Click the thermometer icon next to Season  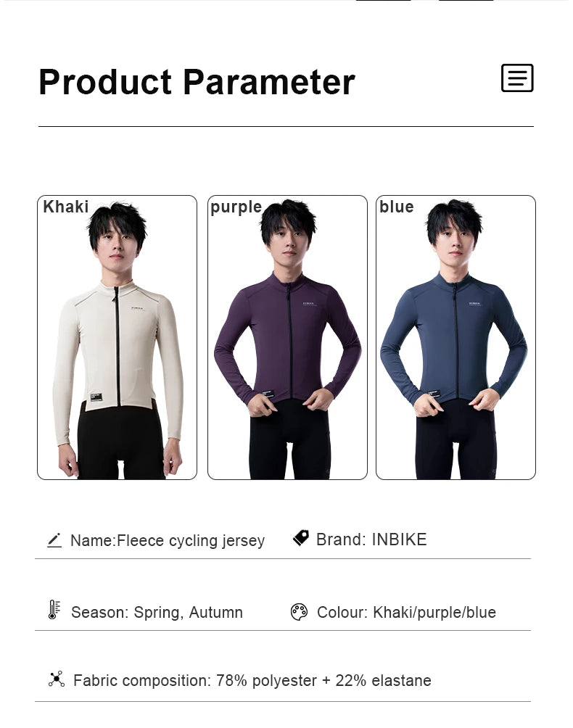click(x=54, y=610)
